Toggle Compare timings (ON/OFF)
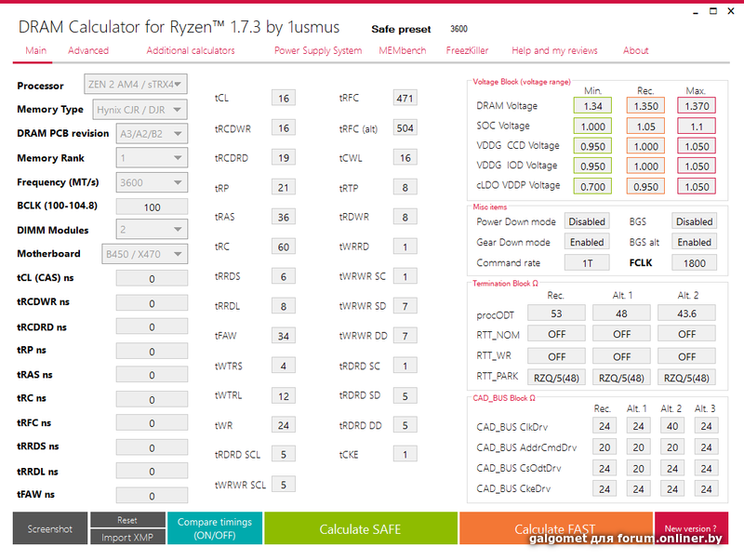This screenshot has height=560, width=744. 215,528
